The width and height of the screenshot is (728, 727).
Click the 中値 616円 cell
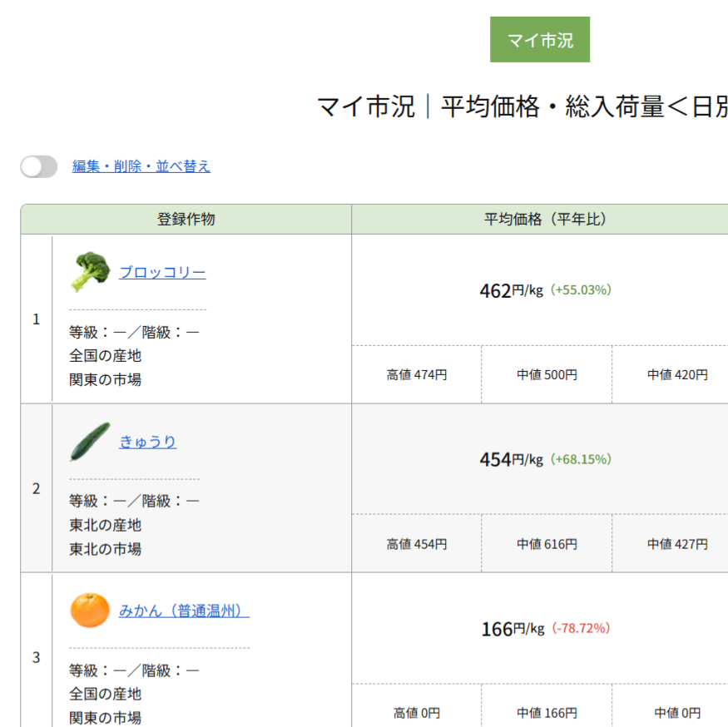click(x=547, y=544)
